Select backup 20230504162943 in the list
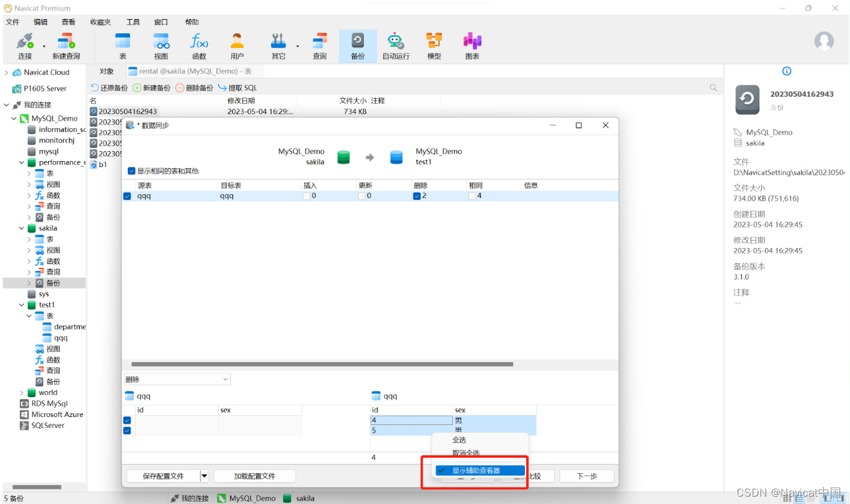The height and width of the screenshot is (504, 850). [128, 112]
